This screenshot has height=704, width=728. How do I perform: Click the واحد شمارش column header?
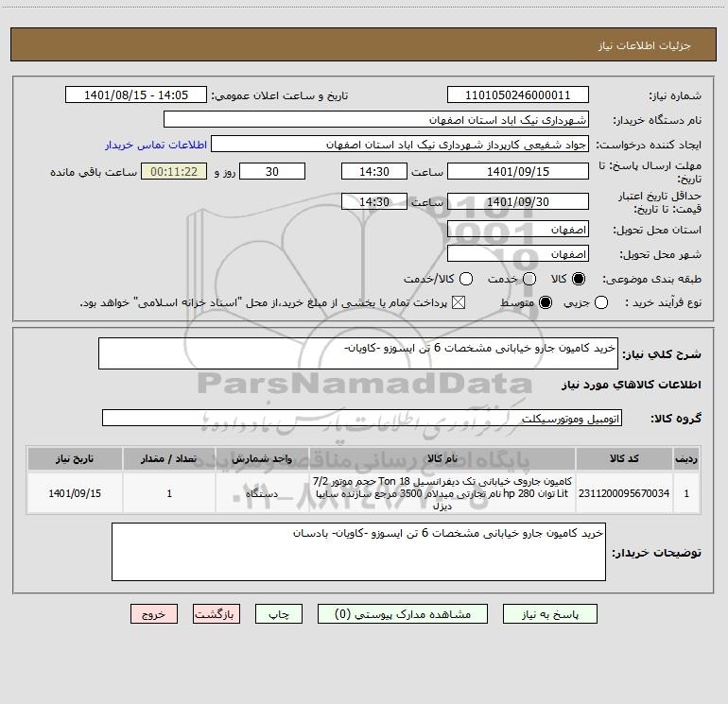pos(262,458)
